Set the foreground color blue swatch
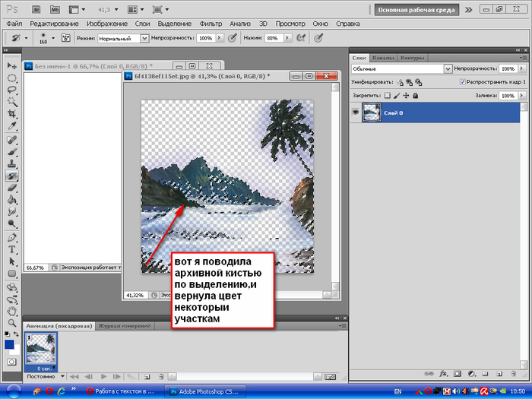 click(9, 344)
